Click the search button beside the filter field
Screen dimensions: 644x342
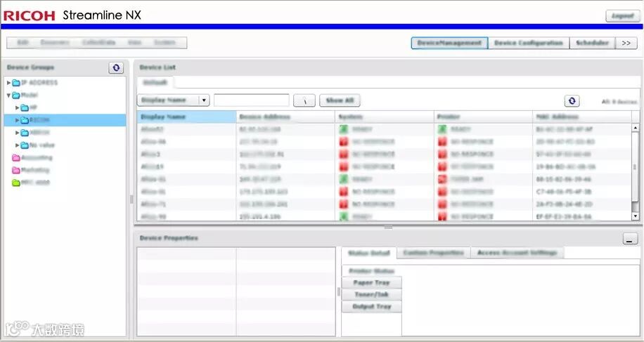[x=304, y=100]
